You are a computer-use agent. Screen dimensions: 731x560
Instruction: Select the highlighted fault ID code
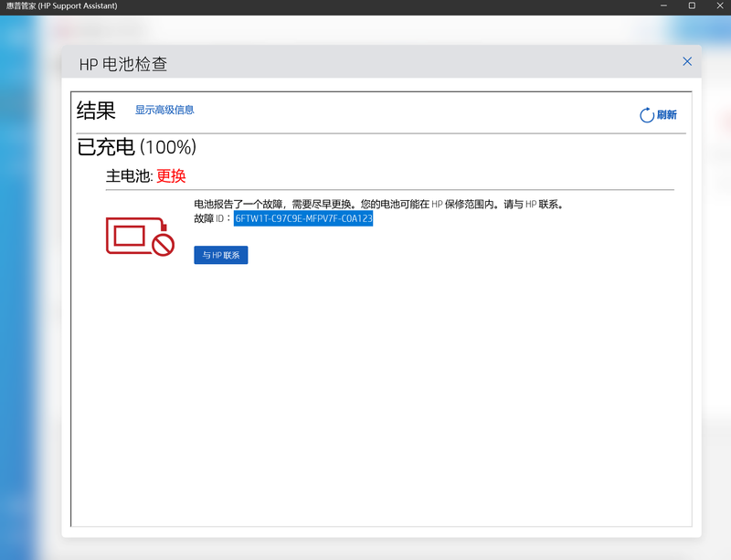pyautogui.click(x=303, y=219)
